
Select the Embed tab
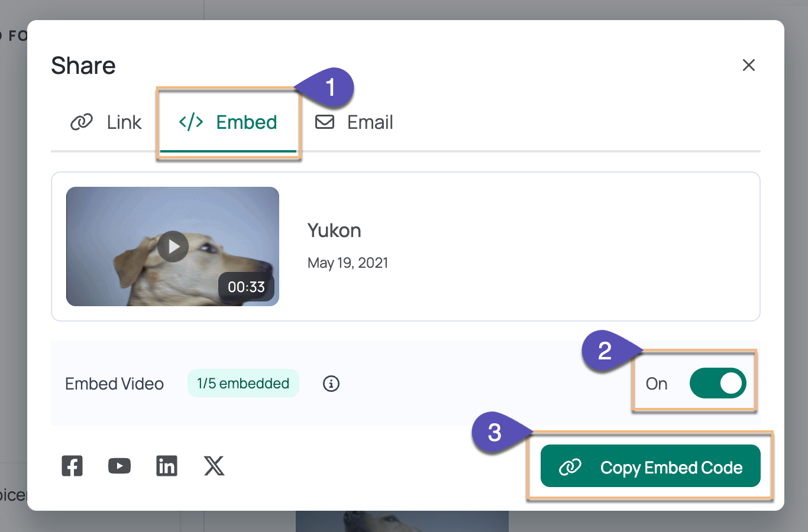click(x=228, y=122)
